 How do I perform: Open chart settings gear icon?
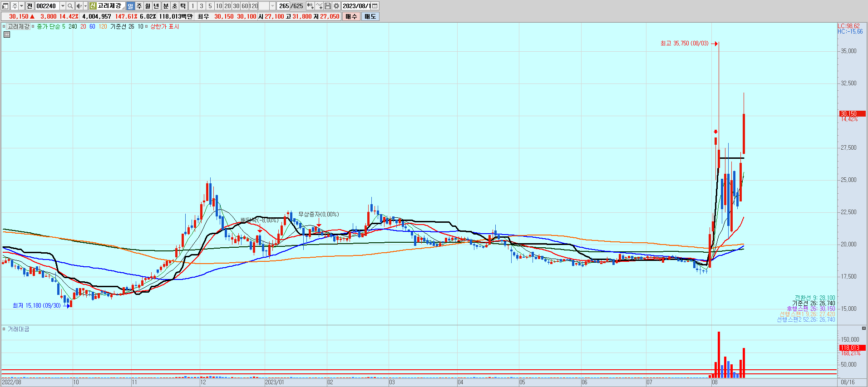[336, 6]
